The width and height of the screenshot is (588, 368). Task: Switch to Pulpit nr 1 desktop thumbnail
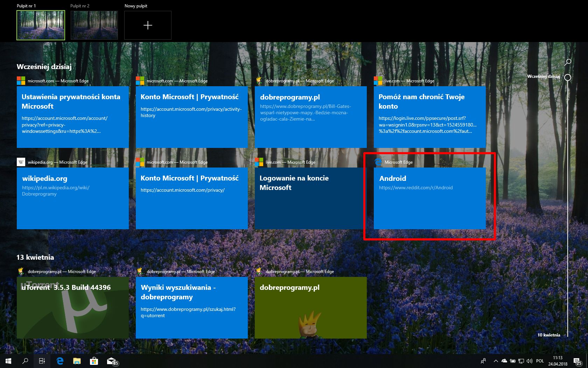tap(41, 25)
